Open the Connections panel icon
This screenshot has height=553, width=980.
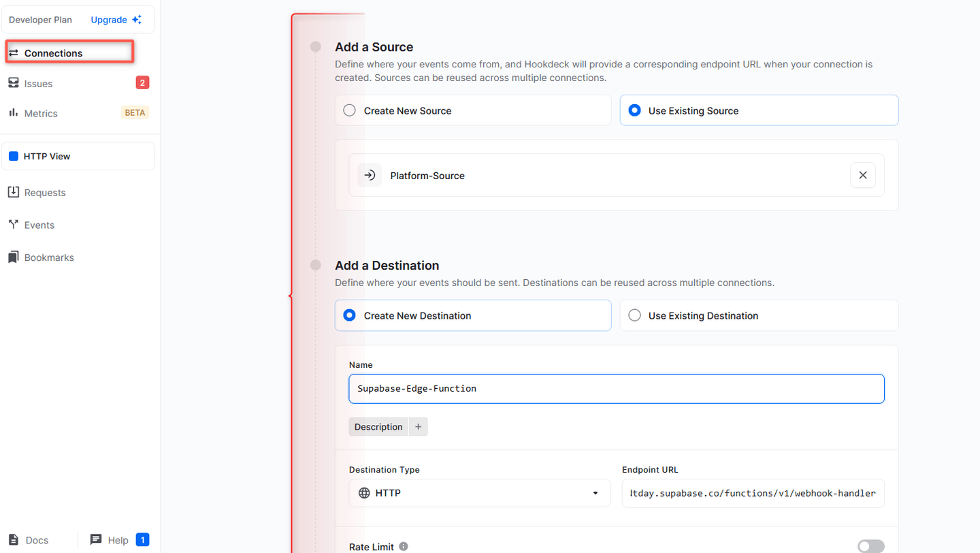[x=14, y=52]
